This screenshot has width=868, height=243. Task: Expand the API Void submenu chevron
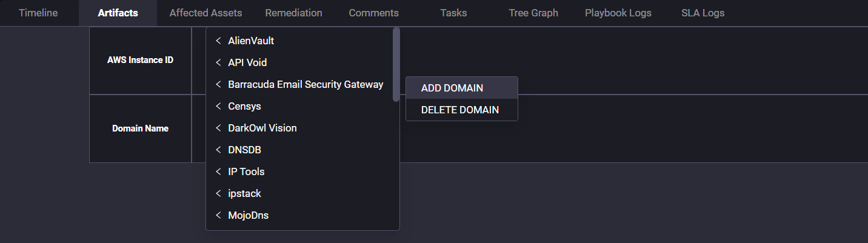coord(218,63)
